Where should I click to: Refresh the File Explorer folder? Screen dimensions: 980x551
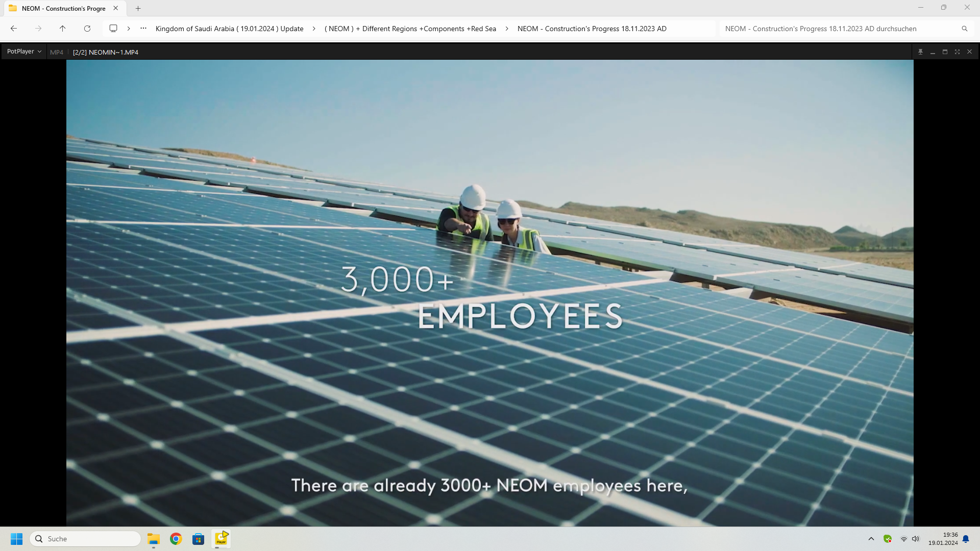click(x=87, y=29)
